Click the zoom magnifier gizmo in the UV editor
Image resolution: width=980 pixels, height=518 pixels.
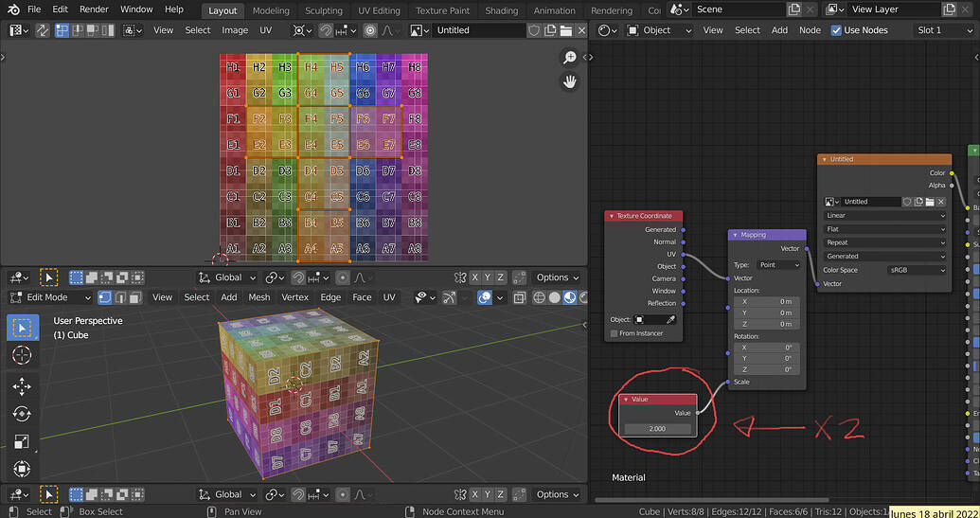tap(569, 58)
